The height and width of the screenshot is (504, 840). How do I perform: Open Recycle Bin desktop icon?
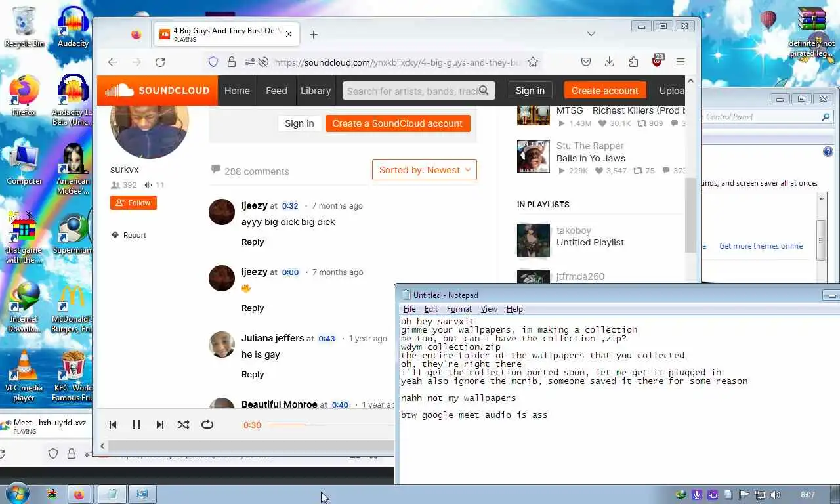click(x=24, y=27)
